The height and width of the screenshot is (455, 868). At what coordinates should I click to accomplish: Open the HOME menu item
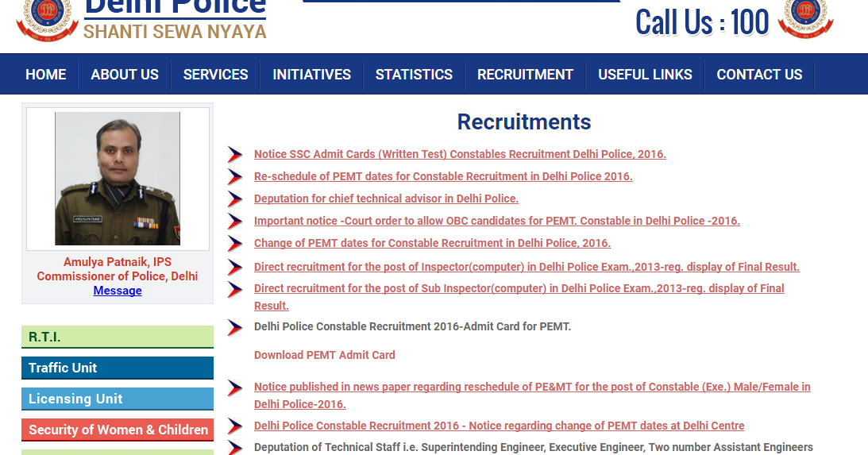pyautogui.click(x=45, y=75)
